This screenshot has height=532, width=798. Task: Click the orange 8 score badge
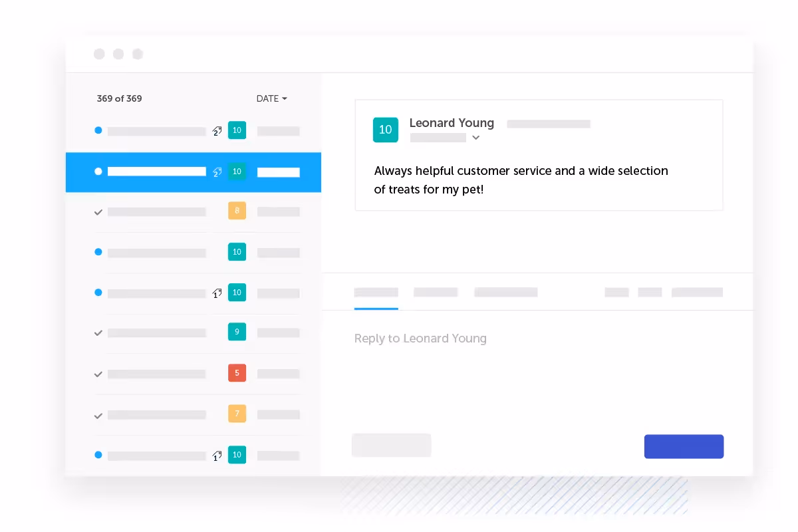pos(237,211)
